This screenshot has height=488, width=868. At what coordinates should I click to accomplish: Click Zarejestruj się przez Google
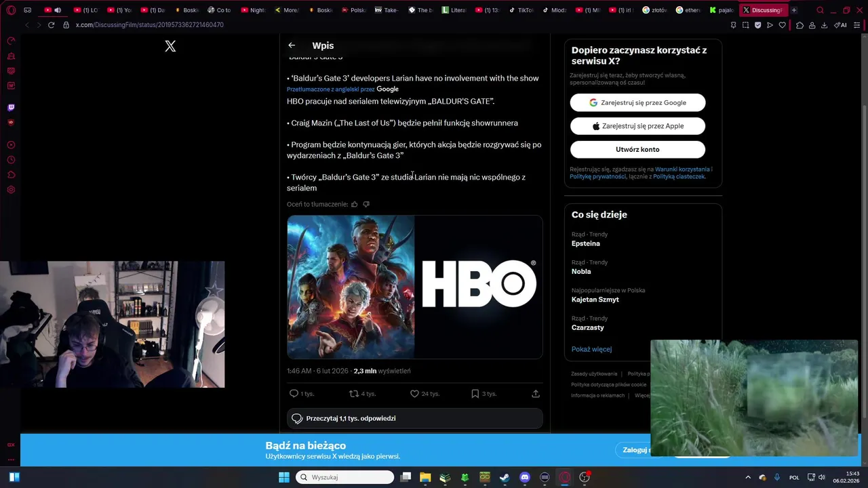(x=637, y=102)
